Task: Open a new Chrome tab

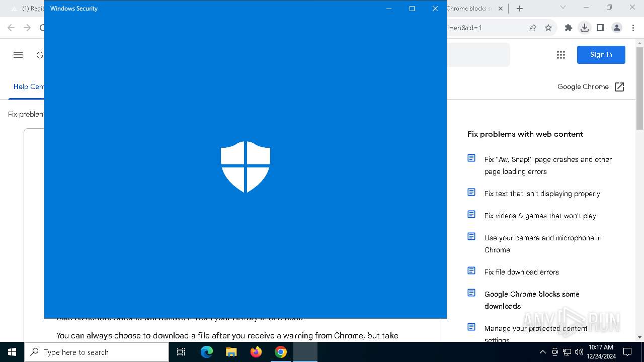Action: pos(520,9)
